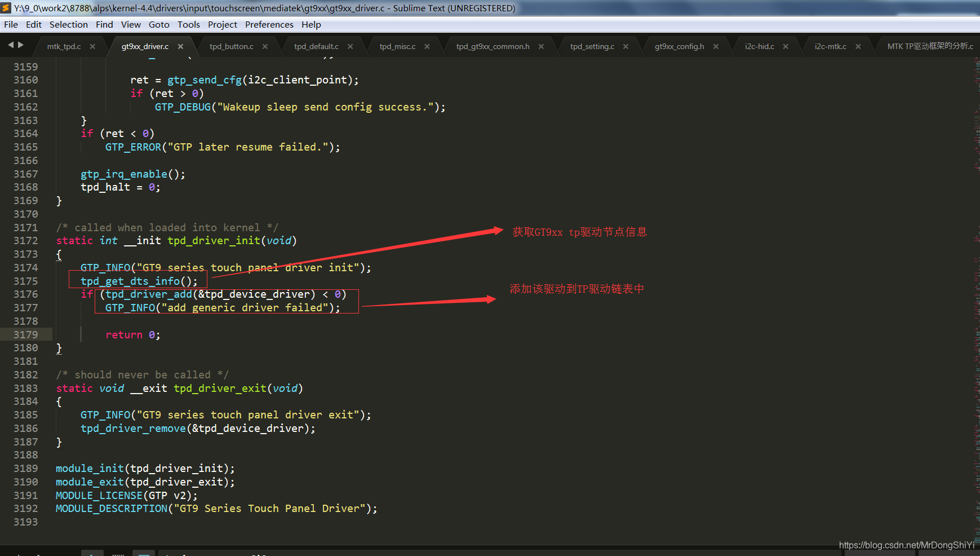Image resolution: width=980 pixels, height=556 pixels.
Task: Open the MTK TP驱动框架的分析.c tab
Action: pos(930,46)
